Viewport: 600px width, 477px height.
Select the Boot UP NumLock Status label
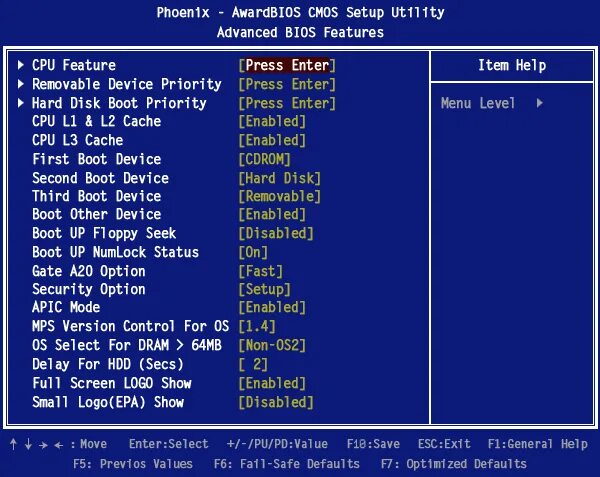pyautogui.click(x=116, y=252)
